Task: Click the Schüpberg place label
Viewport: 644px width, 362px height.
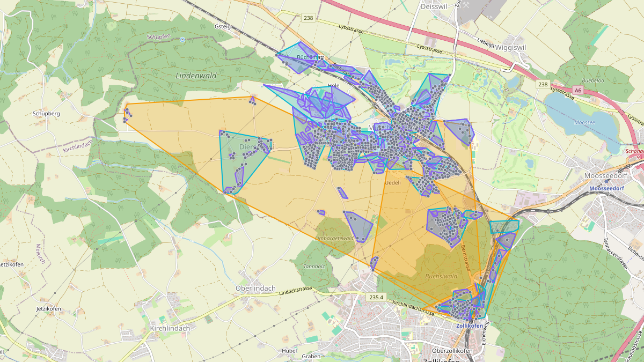Action: click(46, 114)
